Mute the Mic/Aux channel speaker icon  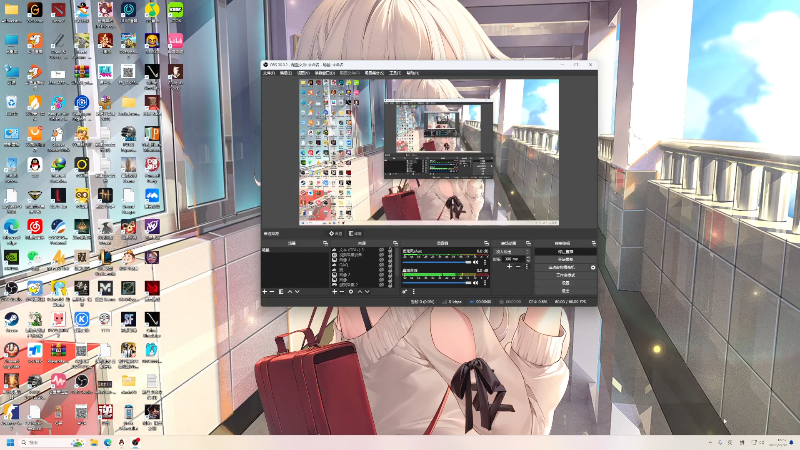[476, 262]
